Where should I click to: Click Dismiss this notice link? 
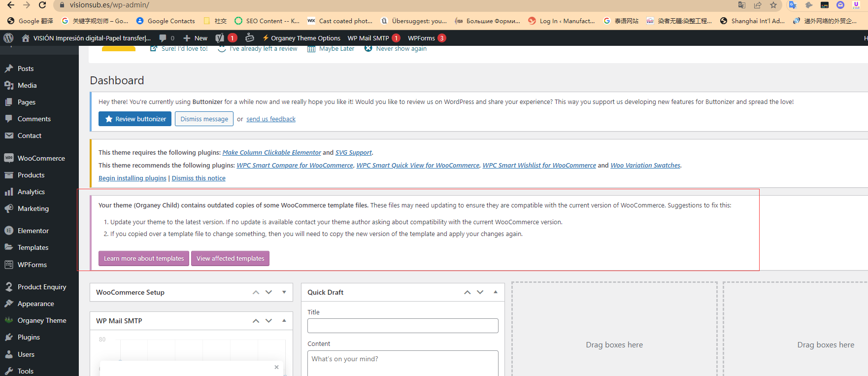point(199,178)
